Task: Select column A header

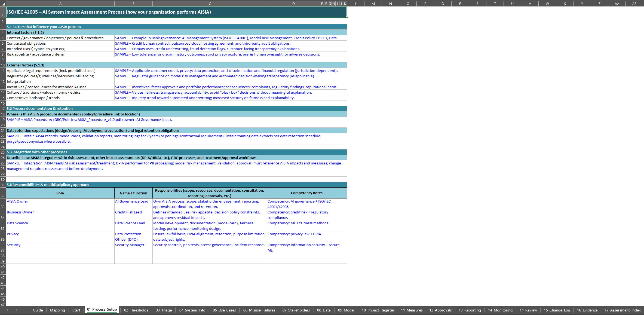Action: tap(60, 4)
